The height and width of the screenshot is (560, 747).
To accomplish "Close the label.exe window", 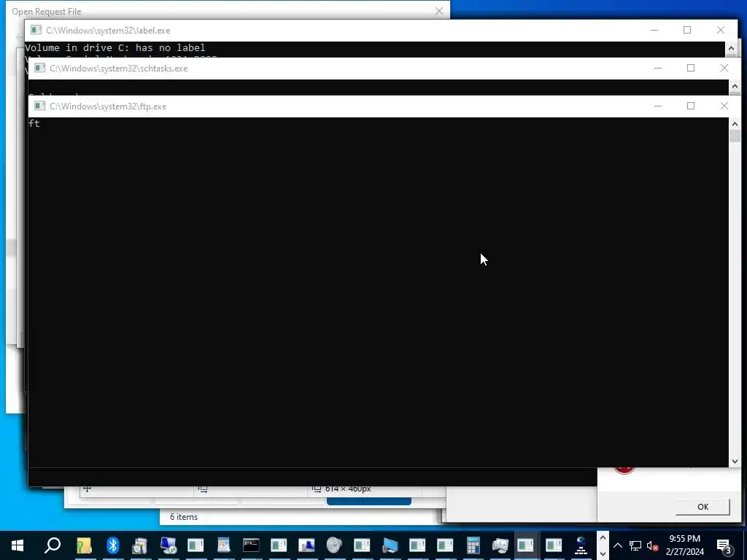I will 720,30.
